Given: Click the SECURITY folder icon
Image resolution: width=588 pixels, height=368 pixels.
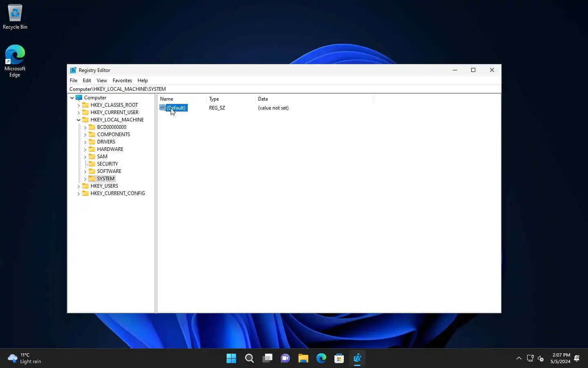Looking at the screenshot, I should click(92, 164).
